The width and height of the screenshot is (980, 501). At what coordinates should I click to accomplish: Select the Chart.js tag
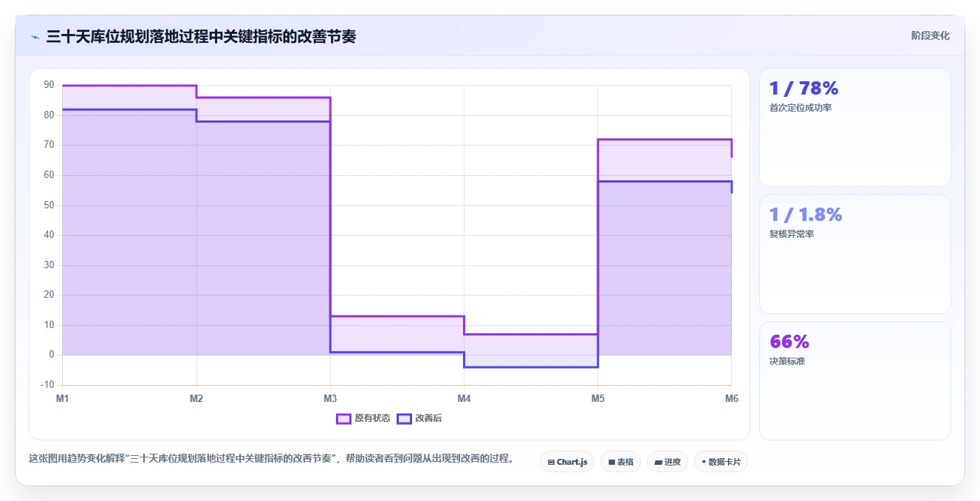(567, 462)
